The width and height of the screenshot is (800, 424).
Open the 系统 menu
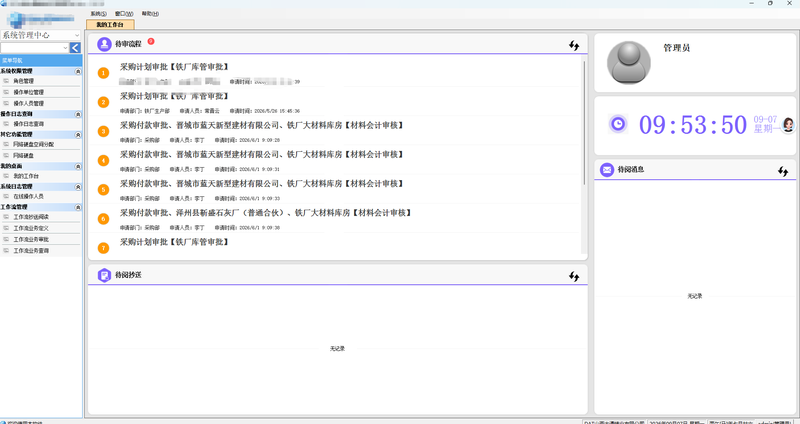tap(98, 14)
